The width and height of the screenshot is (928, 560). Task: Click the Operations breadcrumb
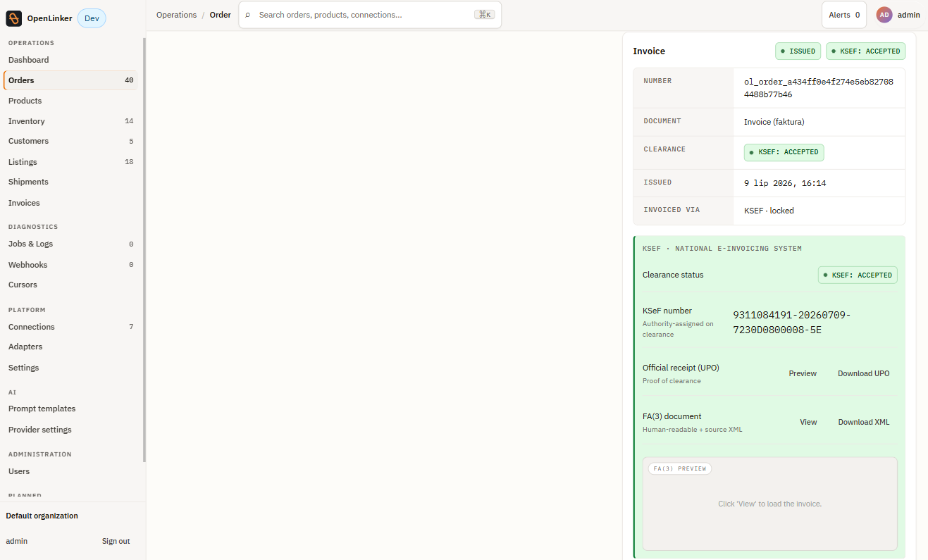click(x=176, y=15)
